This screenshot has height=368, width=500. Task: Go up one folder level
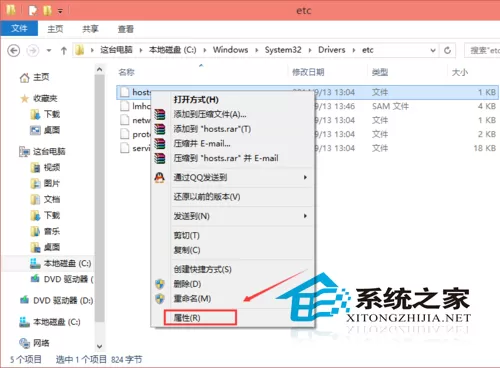64,51
